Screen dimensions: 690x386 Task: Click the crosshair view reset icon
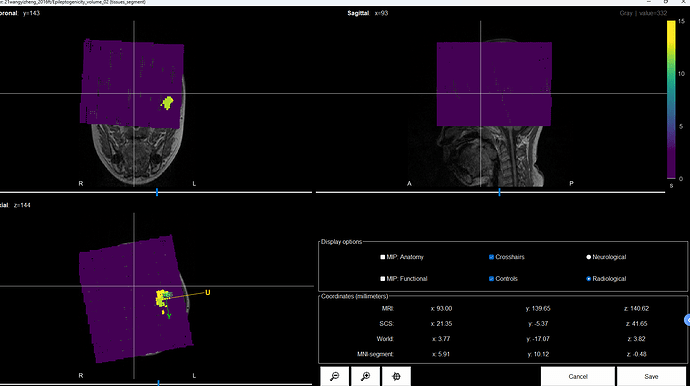click(x=396, y=376)
